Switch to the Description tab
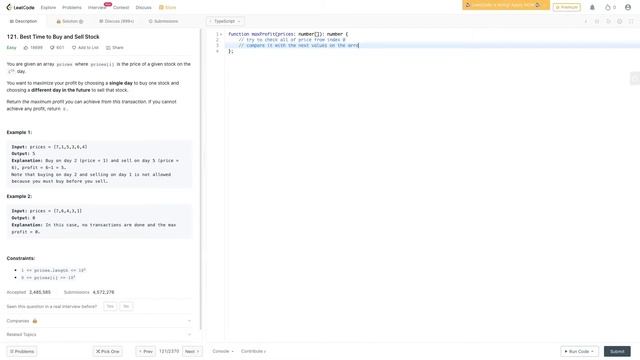640x360 pixels. click(23, 21)
